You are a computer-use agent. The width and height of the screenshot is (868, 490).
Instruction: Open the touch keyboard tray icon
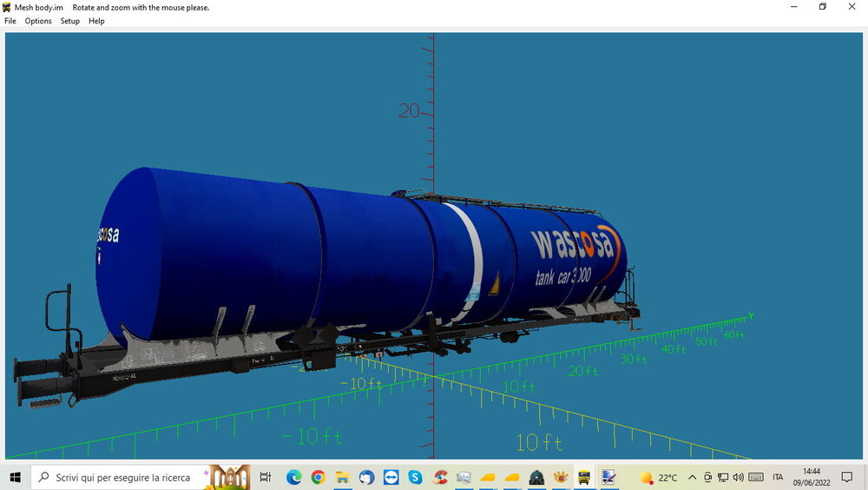point(756,477)
